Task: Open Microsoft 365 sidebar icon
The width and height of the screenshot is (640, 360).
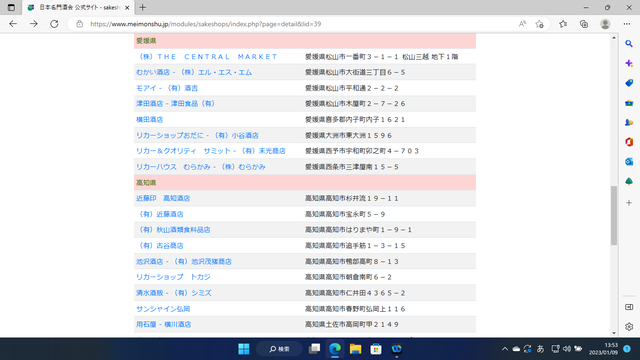Action: (x=629, y=142)
